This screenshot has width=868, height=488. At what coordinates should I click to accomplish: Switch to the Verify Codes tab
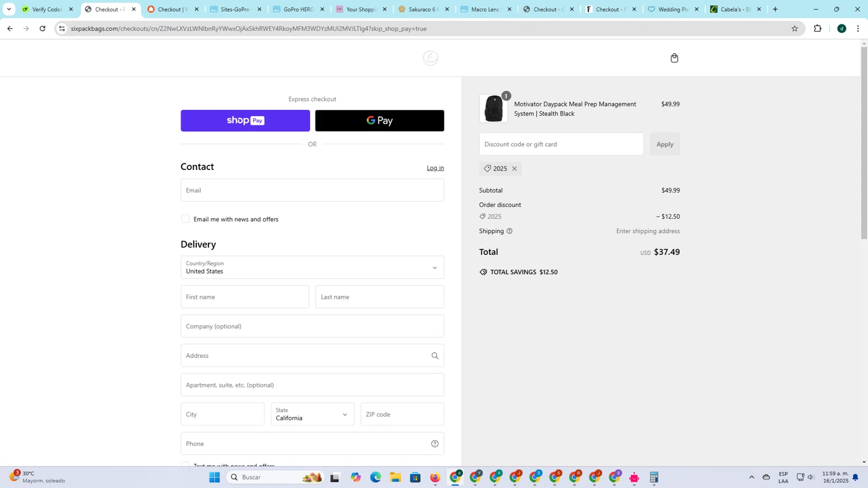pyautogui.click(x=47, y=9)
